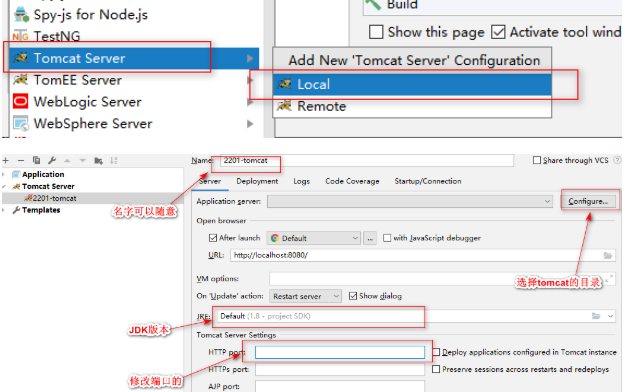Click the Configure... button
The width and height of the screenshot is (637, 392).
click(x=588, y=201)
